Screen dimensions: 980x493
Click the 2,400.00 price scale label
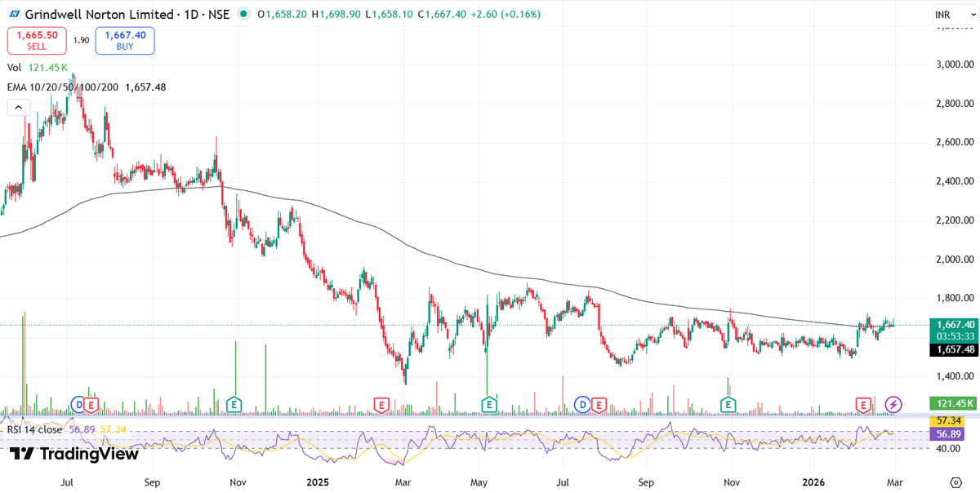pyautogui.click(x=955, y=181)
